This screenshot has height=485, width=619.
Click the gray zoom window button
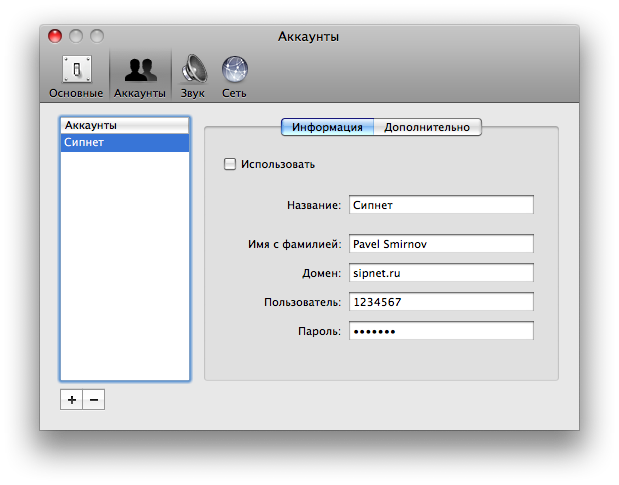pyautogui.click(x=97, y=36)
